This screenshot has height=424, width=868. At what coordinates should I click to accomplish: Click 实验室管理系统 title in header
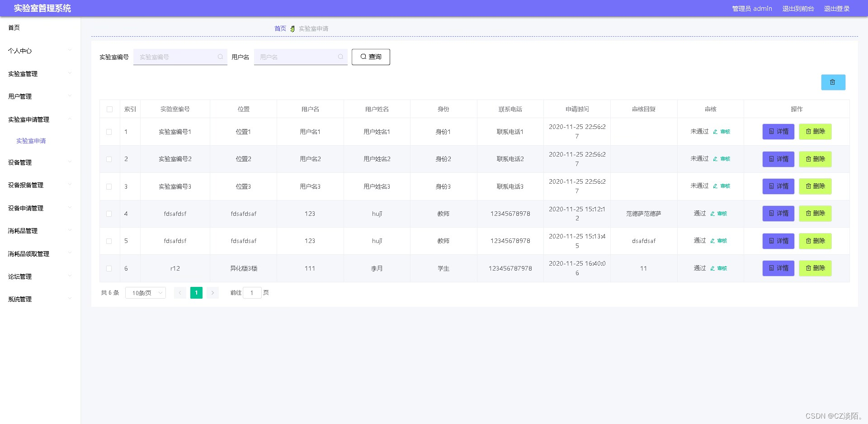42,9
